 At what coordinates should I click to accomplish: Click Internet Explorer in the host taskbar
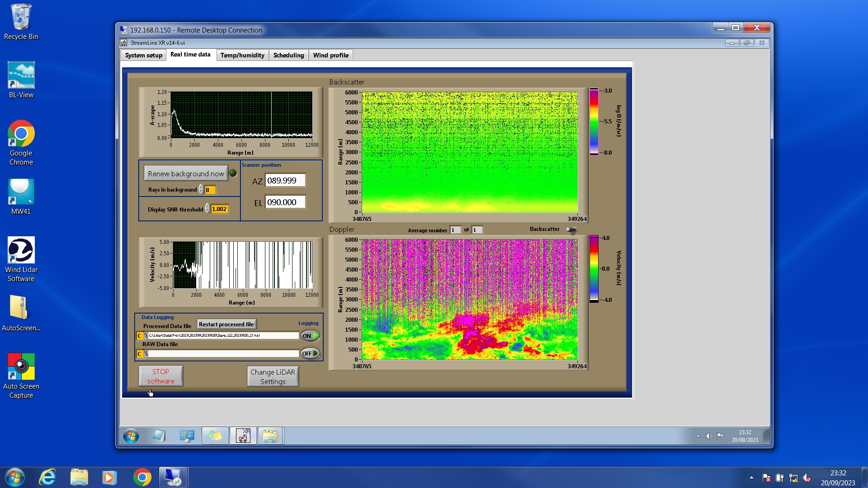tap(47, 477)
